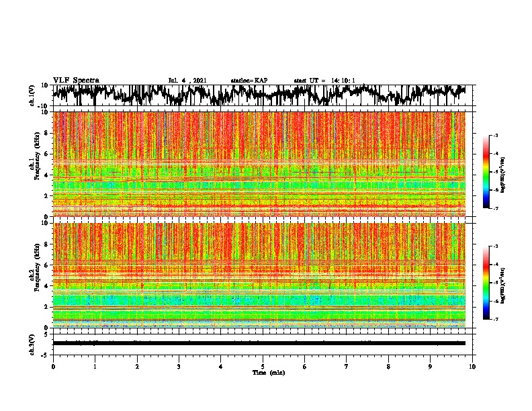Click the 'Time (min)' axis label
This screenshot has width=532, height=411.
click(x=269, y=373)
